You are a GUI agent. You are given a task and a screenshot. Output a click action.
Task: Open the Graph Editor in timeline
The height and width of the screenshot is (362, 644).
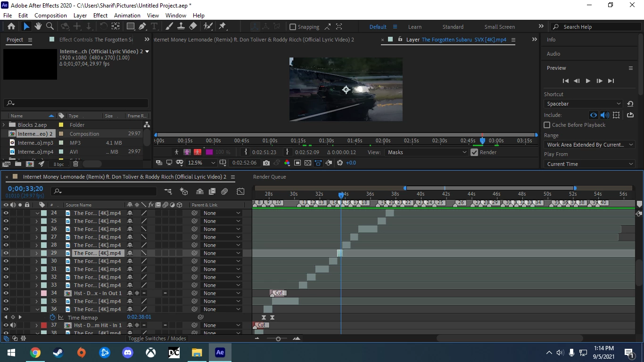tap(240, 191)
